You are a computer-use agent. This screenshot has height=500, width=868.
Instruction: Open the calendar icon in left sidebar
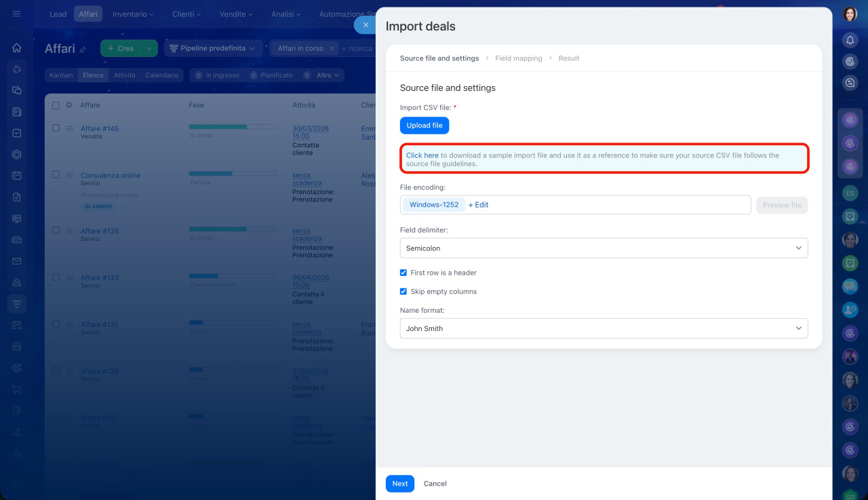pyautogui.click(x=17, y=176)
